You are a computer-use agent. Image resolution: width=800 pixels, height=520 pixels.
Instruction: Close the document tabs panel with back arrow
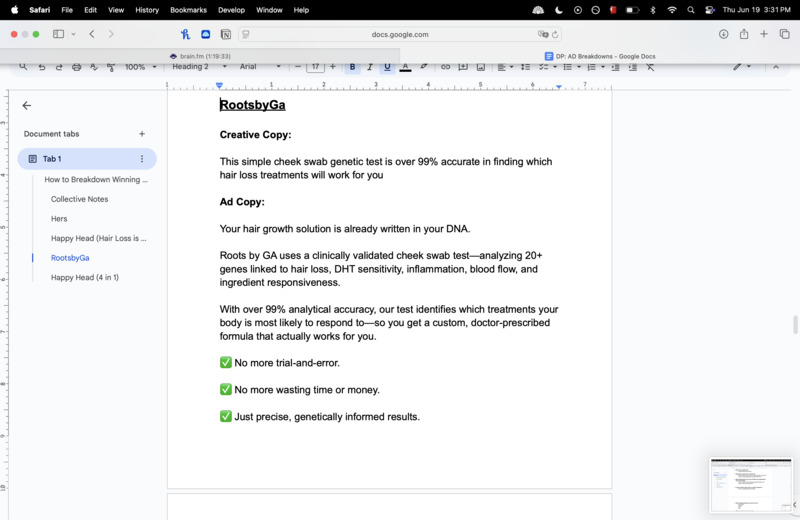coord(27,106)
